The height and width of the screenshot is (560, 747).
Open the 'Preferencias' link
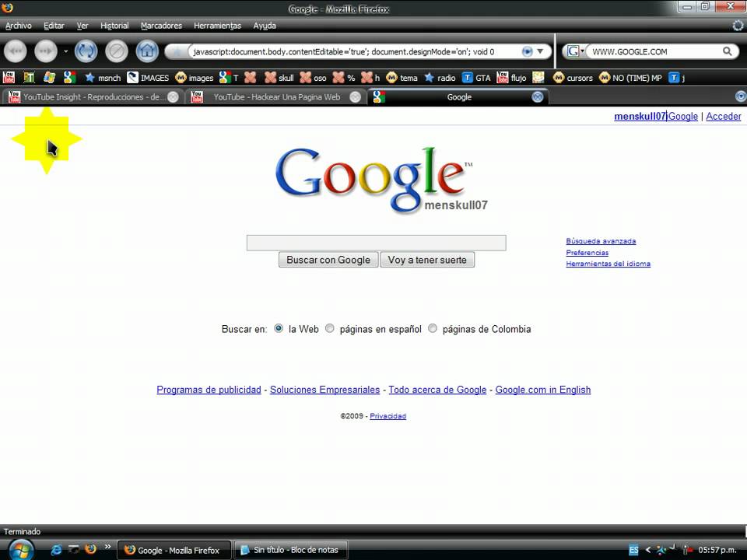pyautogui.click(x=587, y=252)
